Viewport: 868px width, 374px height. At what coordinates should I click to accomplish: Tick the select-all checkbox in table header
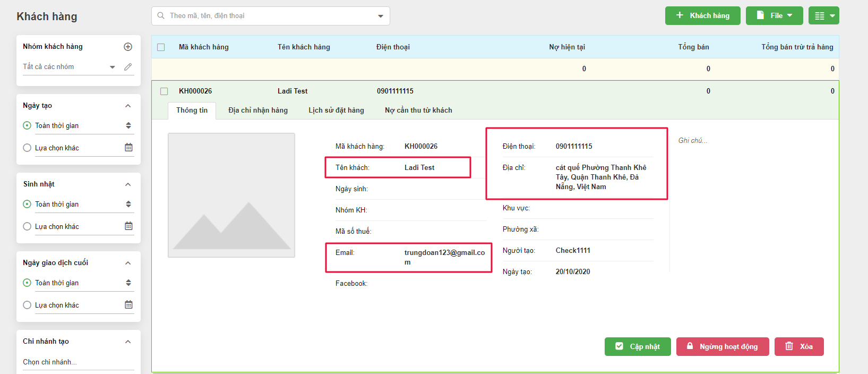161,47
